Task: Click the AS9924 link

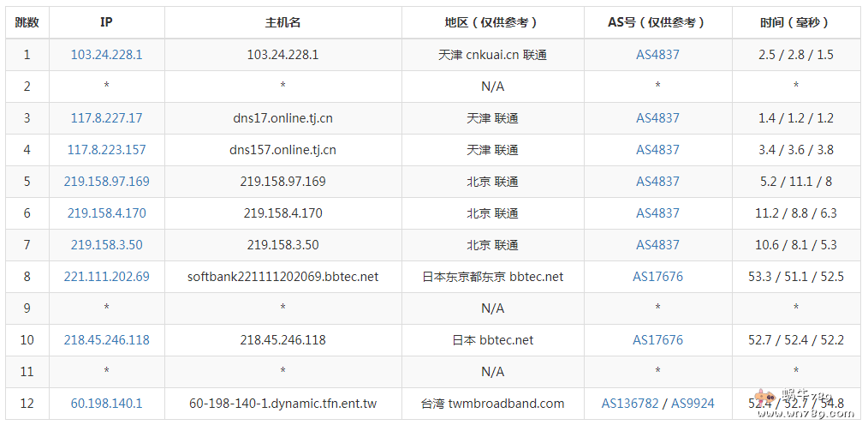Action: (693, 404)
